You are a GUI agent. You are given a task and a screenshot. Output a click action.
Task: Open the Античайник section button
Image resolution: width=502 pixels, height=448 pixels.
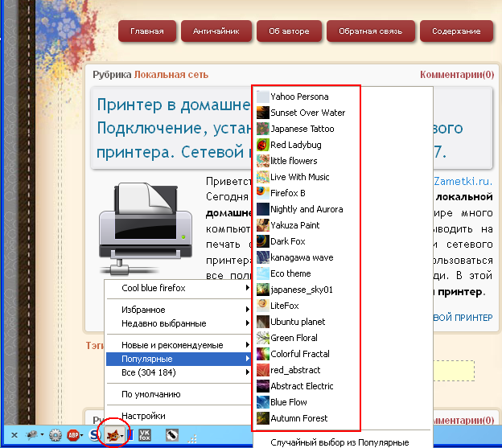pos(216,31)
